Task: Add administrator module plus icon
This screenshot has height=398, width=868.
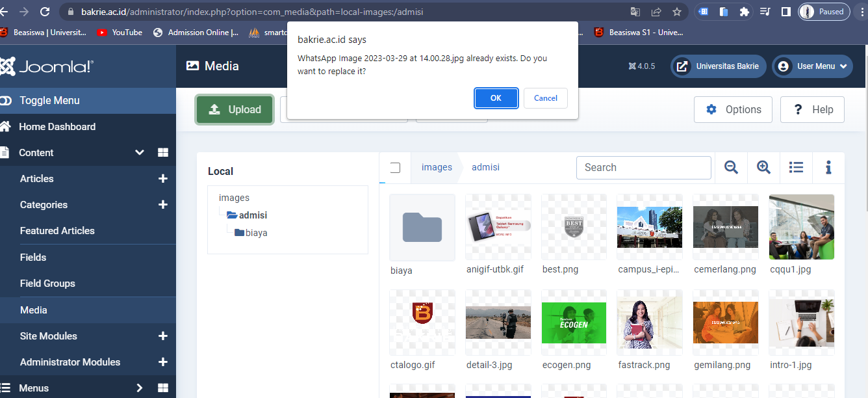Action: click(x=162, y=362)
